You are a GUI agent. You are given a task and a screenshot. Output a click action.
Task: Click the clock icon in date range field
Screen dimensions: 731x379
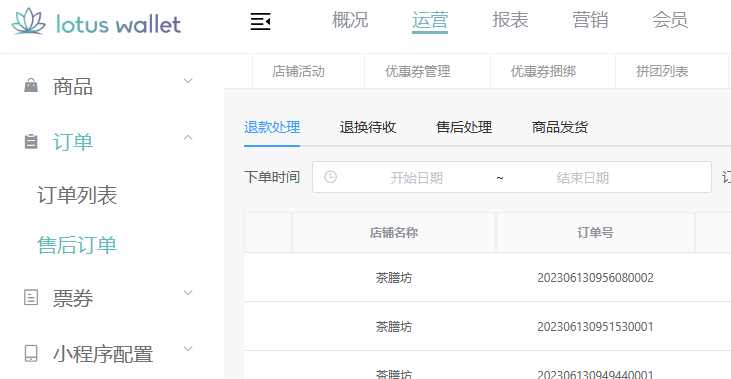coord(331,177)
